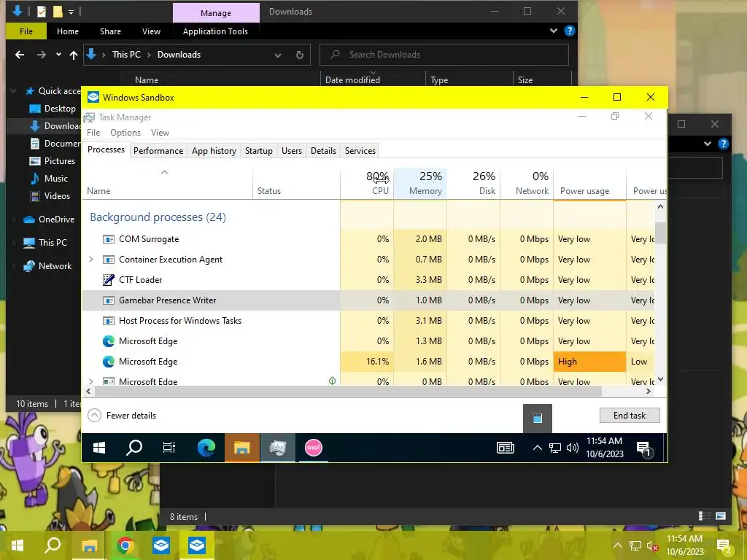This screenshot has width=747, height=560.
Task: Open the Startup tab
Action: pos(259,151)
